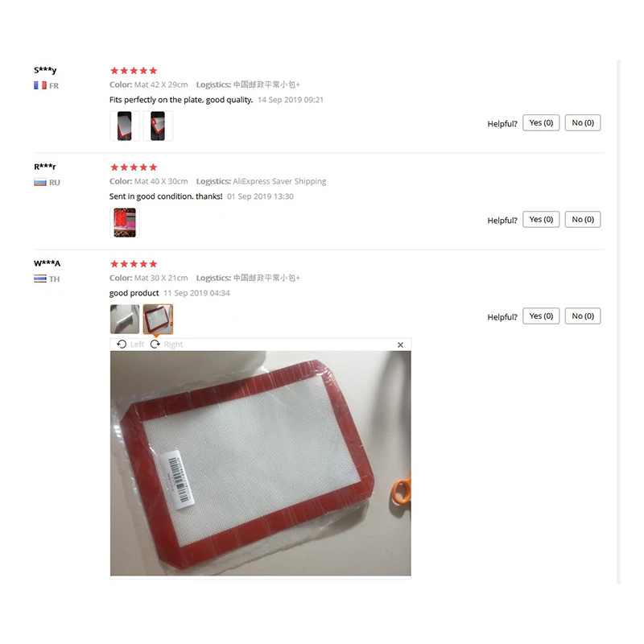This screenshot has height=644, width=644.
Task: Click the rotate Right icon
Action: pos(155,345)
